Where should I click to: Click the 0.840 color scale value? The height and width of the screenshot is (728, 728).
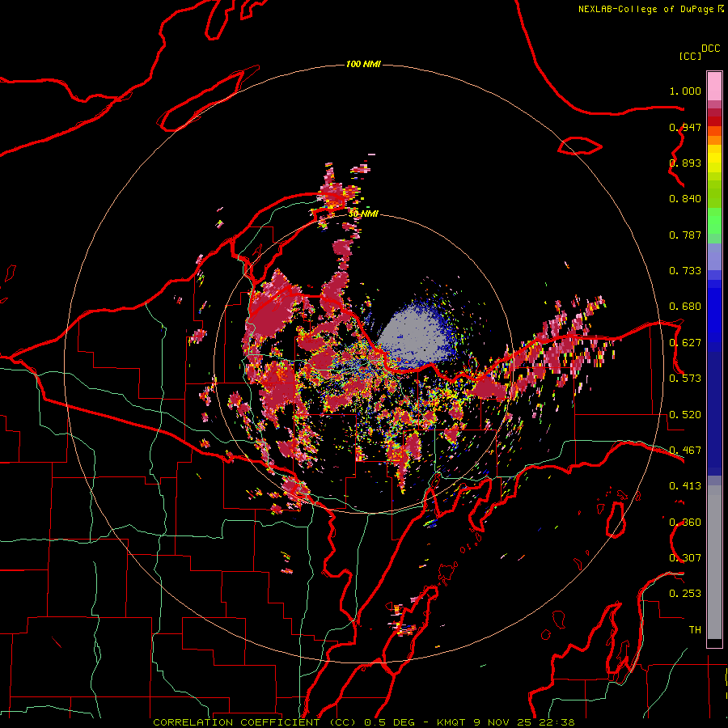coord(685,199)
